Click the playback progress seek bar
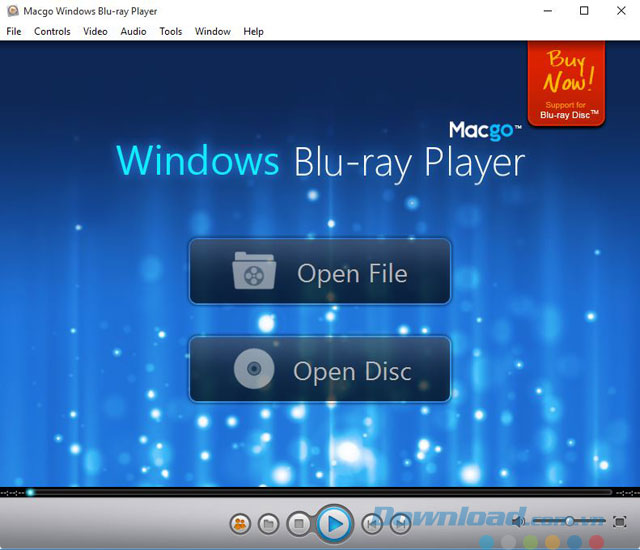This screenshot has height=550, width=640. point(320,492)
